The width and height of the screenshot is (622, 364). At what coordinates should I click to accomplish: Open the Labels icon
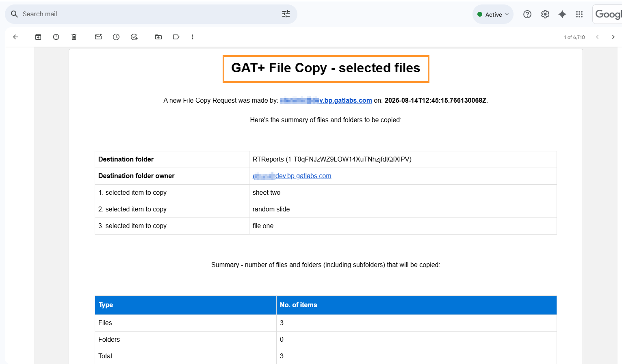click(176, 37)
